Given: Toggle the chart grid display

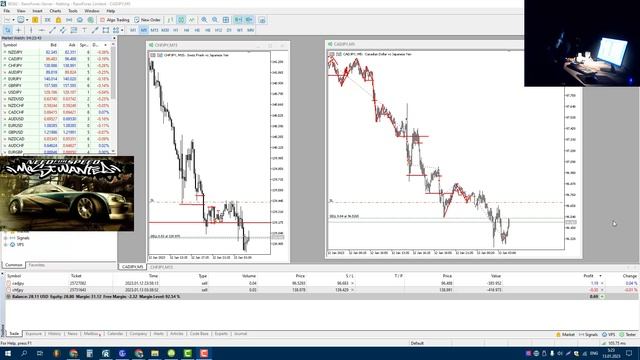Looking at the screenshot, I should point(226,20).
